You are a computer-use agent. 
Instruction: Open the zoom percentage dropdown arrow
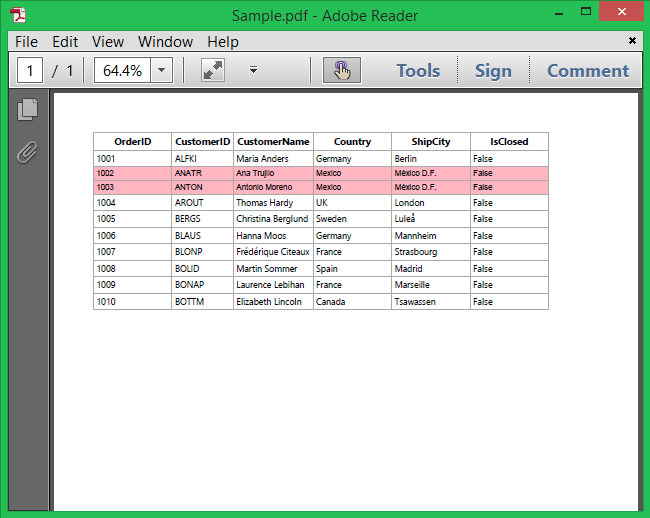162,70
